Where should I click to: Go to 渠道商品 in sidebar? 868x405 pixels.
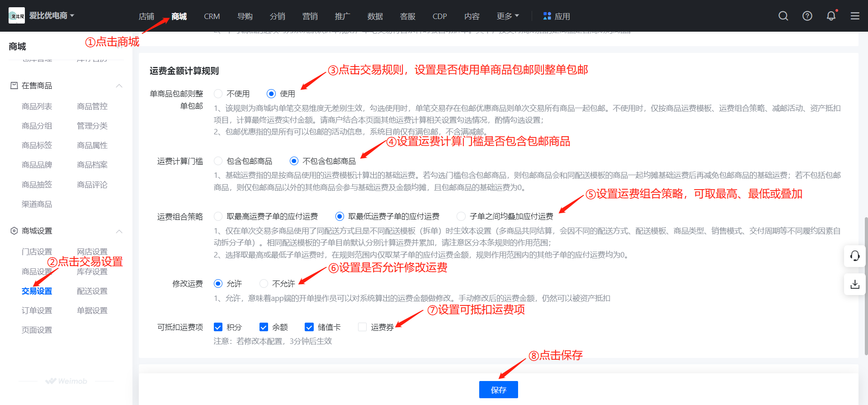coord(37,204)
